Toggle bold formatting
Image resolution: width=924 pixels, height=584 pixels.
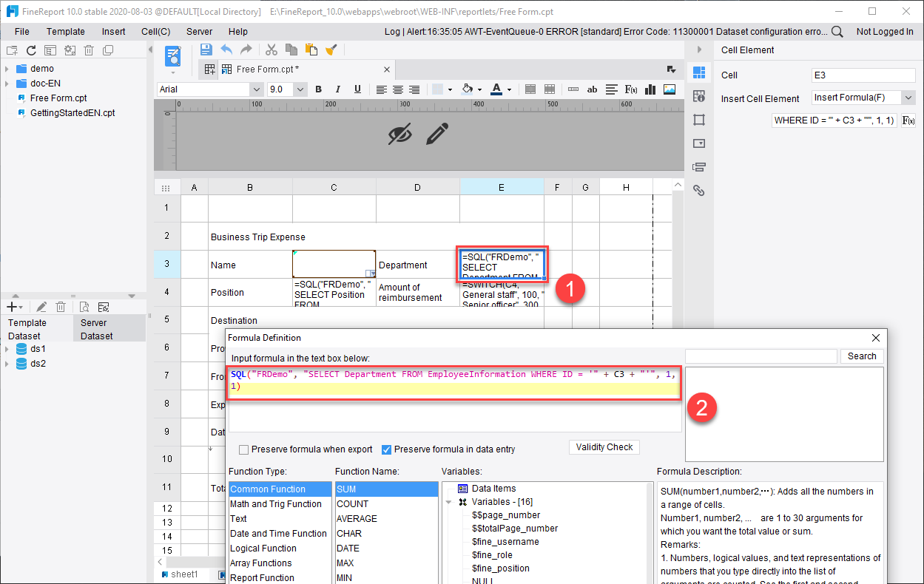pyautogui.click(x=319, y=89)
